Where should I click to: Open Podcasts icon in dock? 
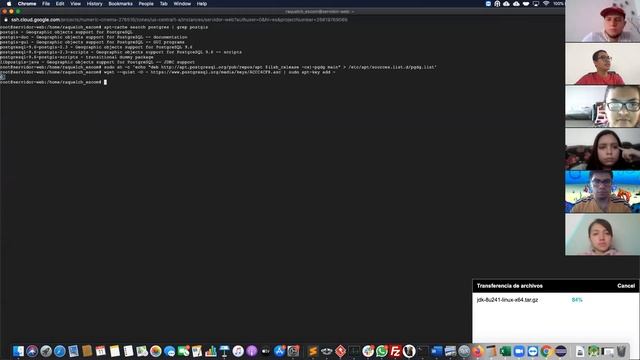click(x=252, y=351)
